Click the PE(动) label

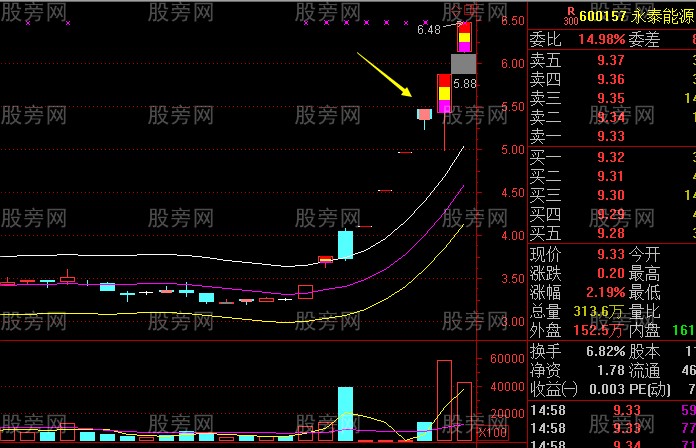click(x=650, y=389)
